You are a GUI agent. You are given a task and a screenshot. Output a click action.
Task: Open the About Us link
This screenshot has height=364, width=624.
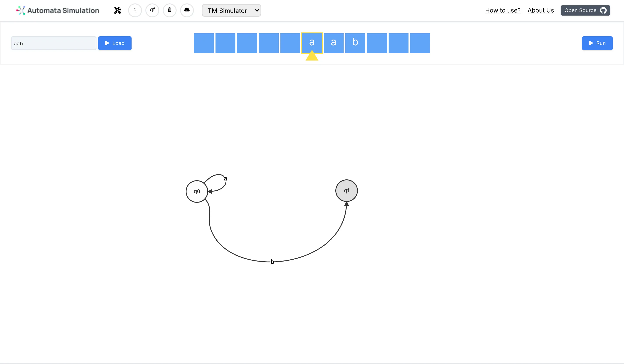540,10
